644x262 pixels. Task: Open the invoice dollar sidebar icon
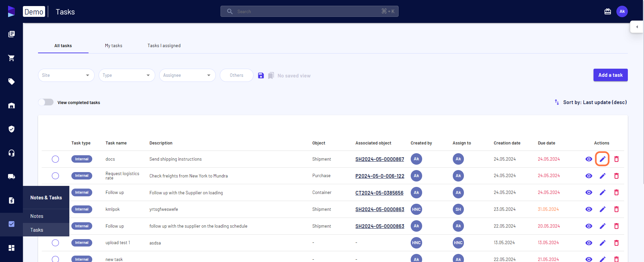[x=11, y=200]
